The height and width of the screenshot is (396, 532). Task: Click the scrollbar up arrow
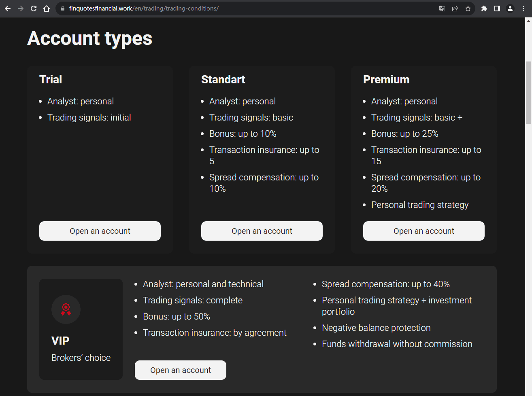pyautogui.click(x=528, y=21)
